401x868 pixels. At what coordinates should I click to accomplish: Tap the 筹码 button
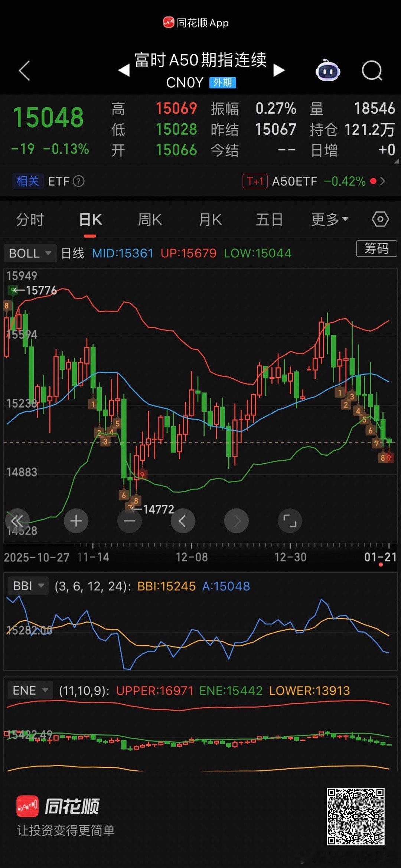click(376, 248)
